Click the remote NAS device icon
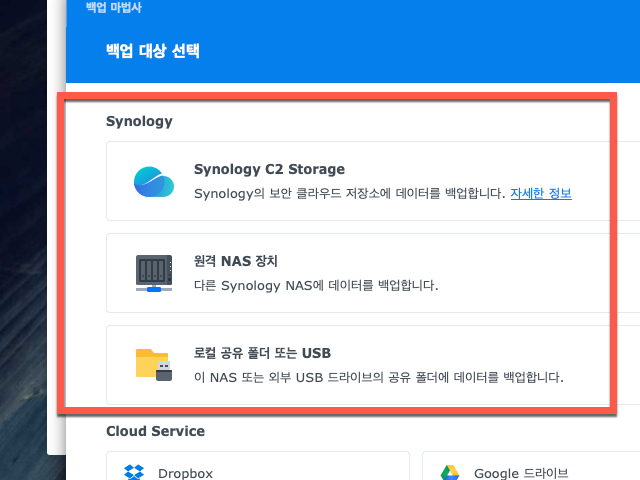640x480 pixels. click(x=154, y=273)
